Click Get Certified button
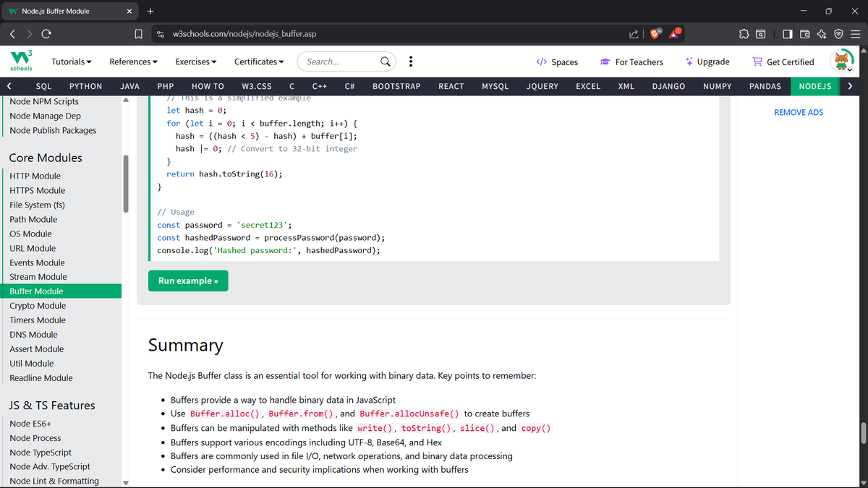868x488 pixels. coord(783,61)
